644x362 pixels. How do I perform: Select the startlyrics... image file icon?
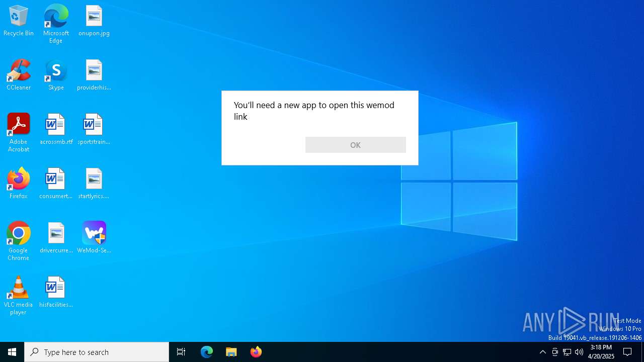coord(94,184)
